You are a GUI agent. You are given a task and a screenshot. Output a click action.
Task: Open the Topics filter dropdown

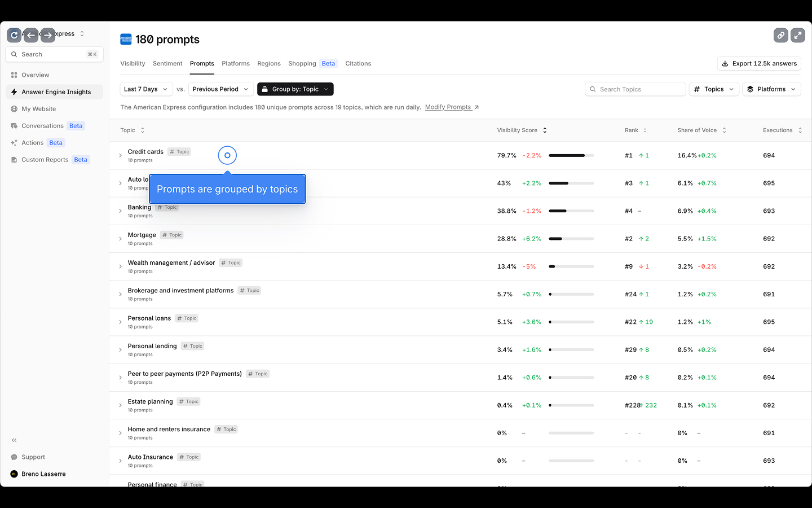click(714, 89)
